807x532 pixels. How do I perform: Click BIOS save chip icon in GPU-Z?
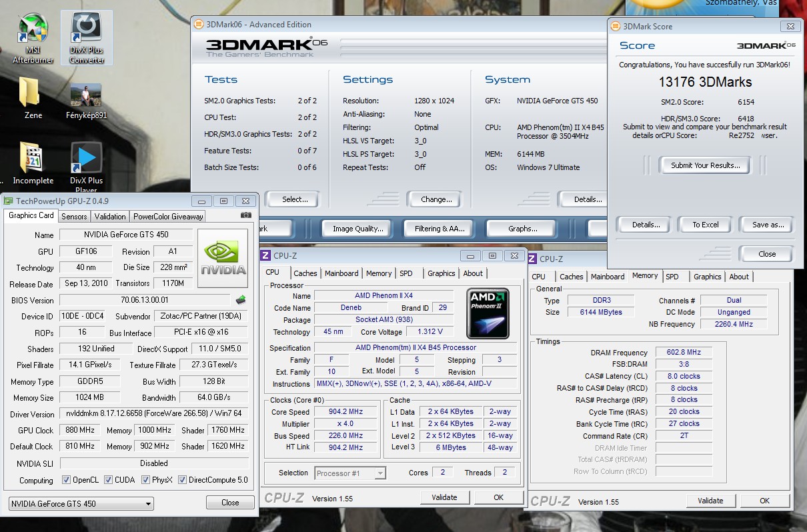[241, 300]
